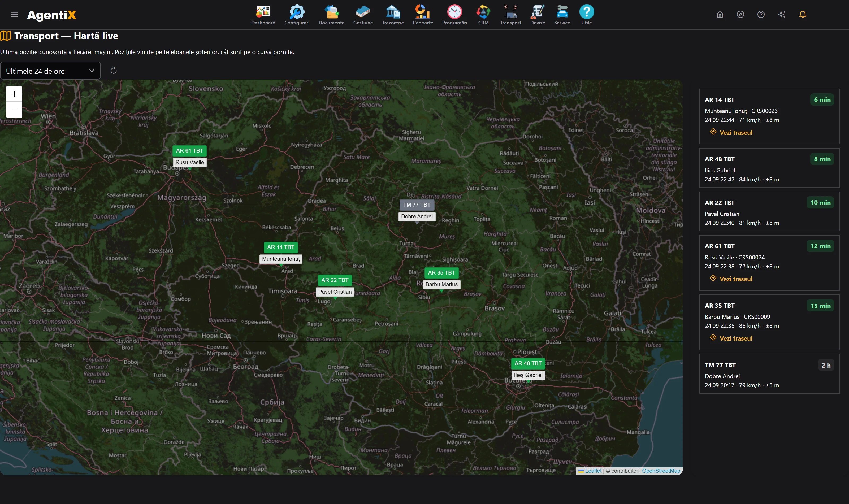
Task: Click the 'Barbu Marius' map label
Action: (441, 284)
